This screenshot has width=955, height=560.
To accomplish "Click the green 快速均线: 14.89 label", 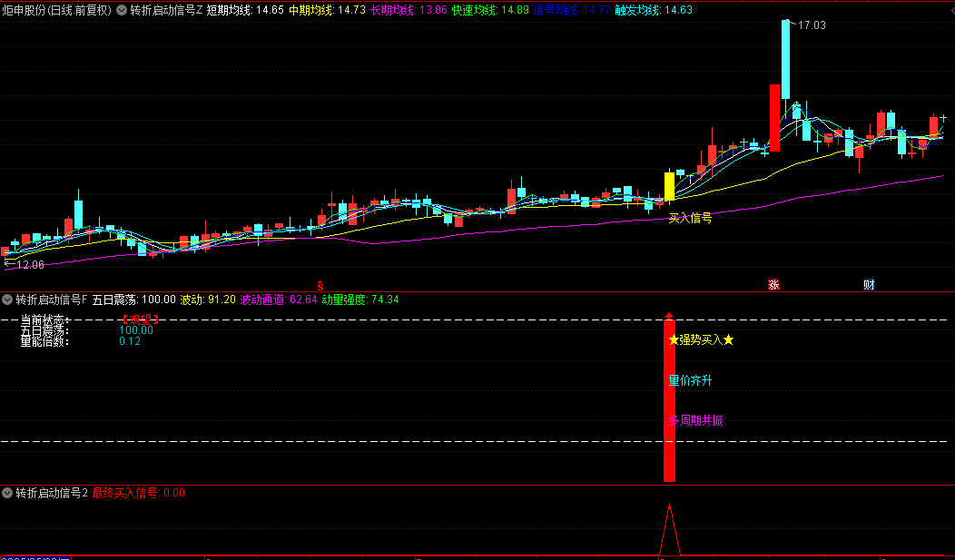I will [490, 10].
